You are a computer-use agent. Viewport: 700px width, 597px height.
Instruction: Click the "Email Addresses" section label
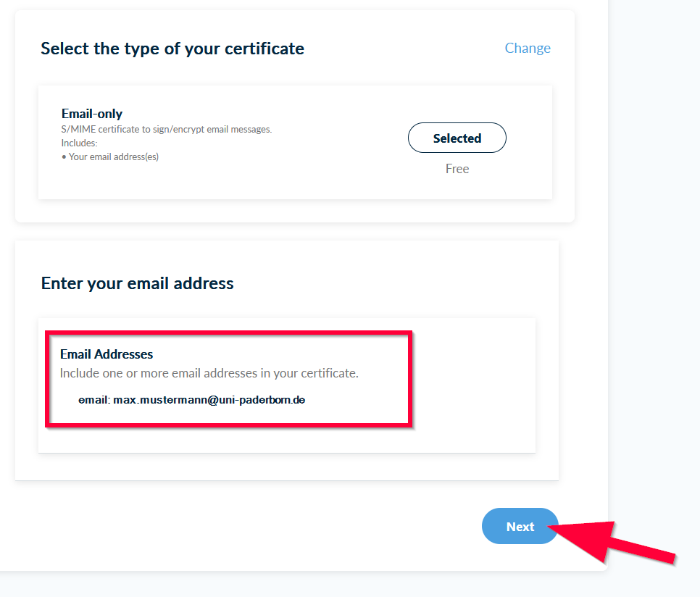107,354
